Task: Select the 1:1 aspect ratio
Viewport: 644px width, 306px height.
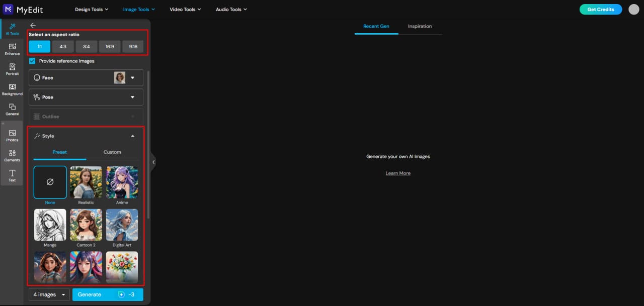Action: [x=40, y=47]
